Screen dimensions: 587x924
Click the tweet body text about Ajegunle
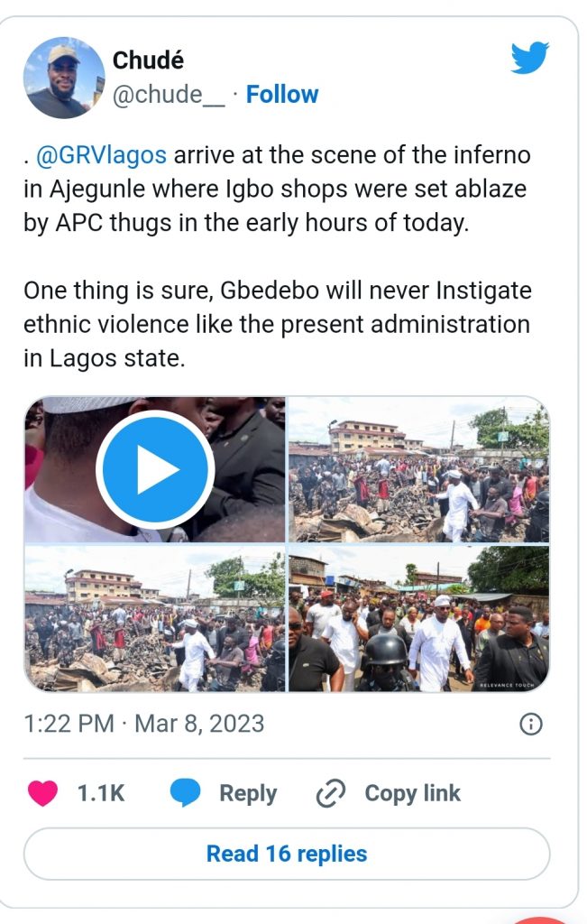coord(271,189)
